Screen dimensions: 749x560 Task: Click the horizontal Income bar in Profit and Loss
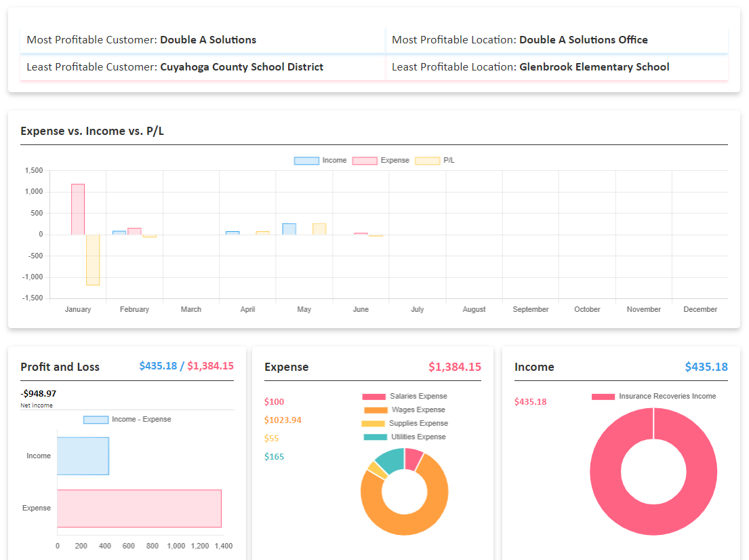[x=83, y=456]
